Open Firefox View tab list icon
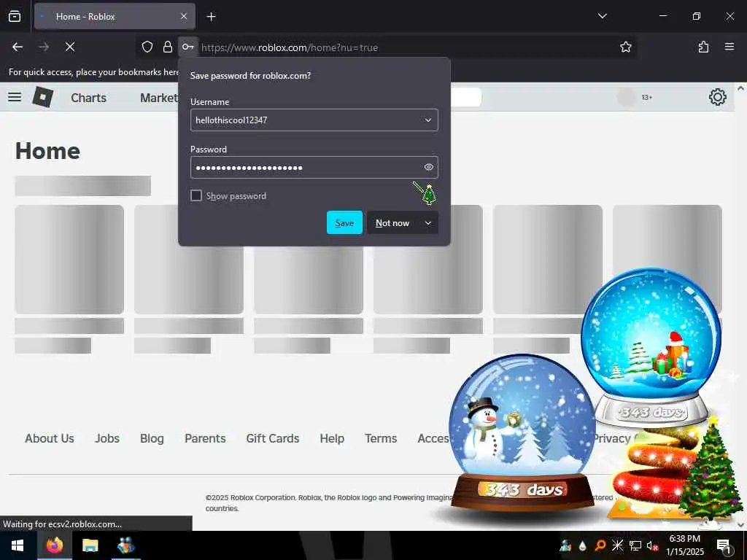This screenshot has width=747, height=560. 15,16
